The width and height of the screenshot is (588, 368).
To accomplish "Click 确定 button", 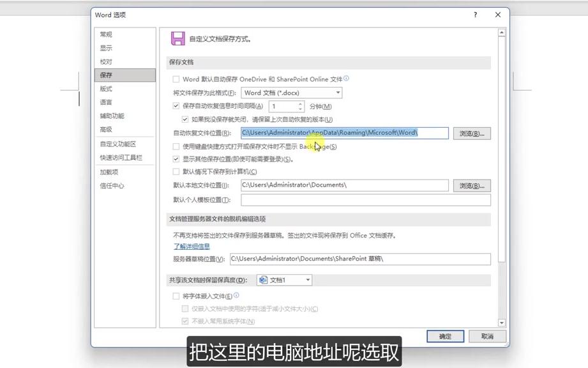I will click(445, 337).
